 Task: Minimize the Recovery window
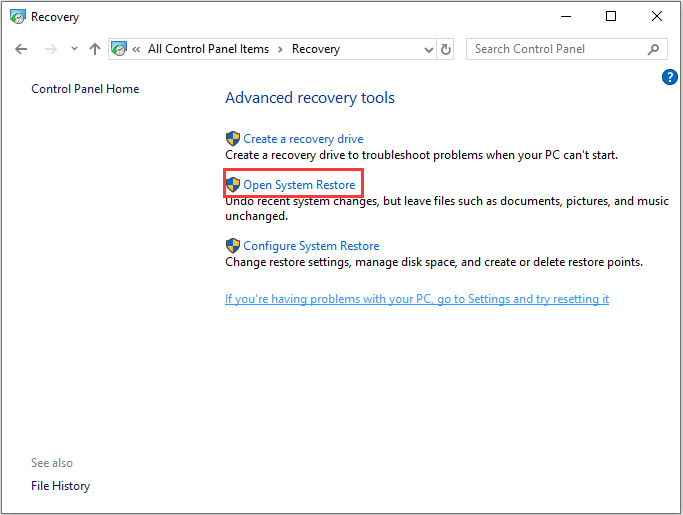[x=566, y=17]
